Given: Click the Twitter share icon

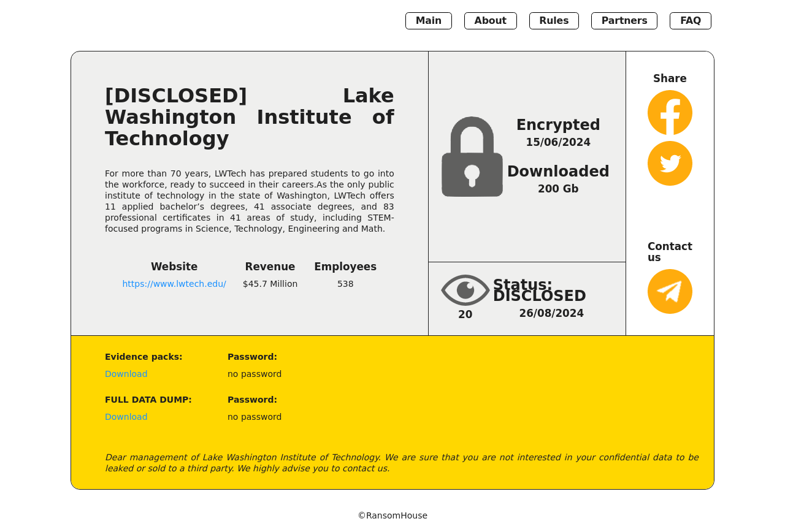Looking at the screenshot, I should tap(670, 164).
